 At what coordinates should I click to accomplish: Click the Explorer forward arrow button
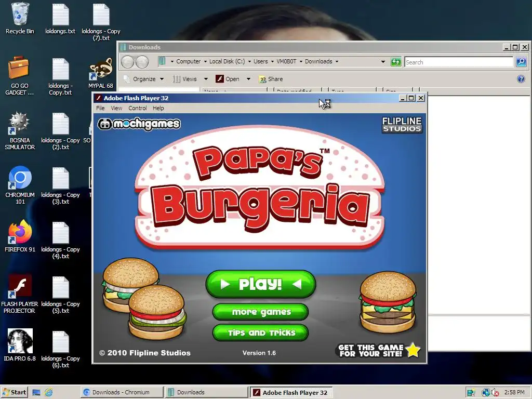point(142,62)
